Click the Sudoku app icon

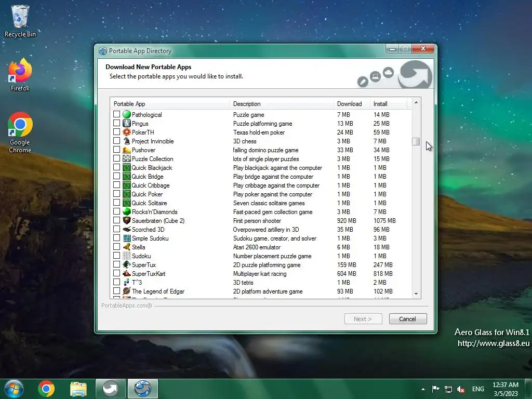127,256
